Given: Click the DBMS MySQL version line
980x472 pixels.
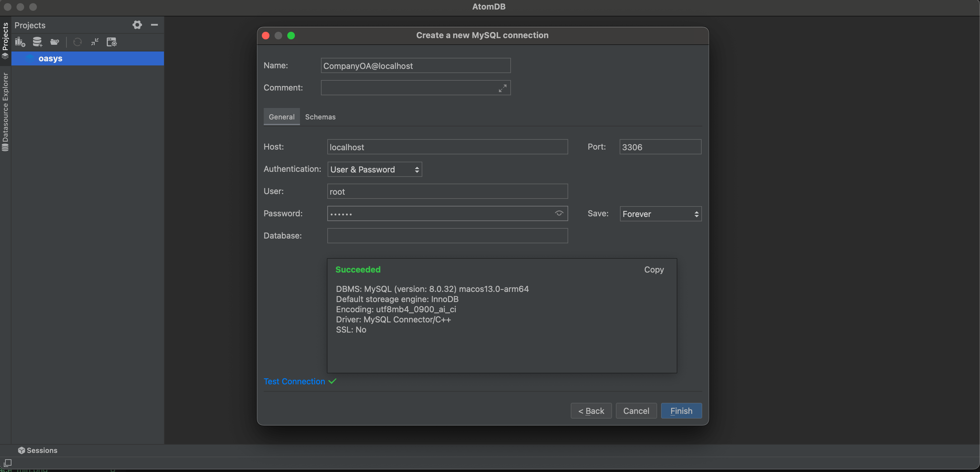Looking at the screenshot, I should coord(432,289).
